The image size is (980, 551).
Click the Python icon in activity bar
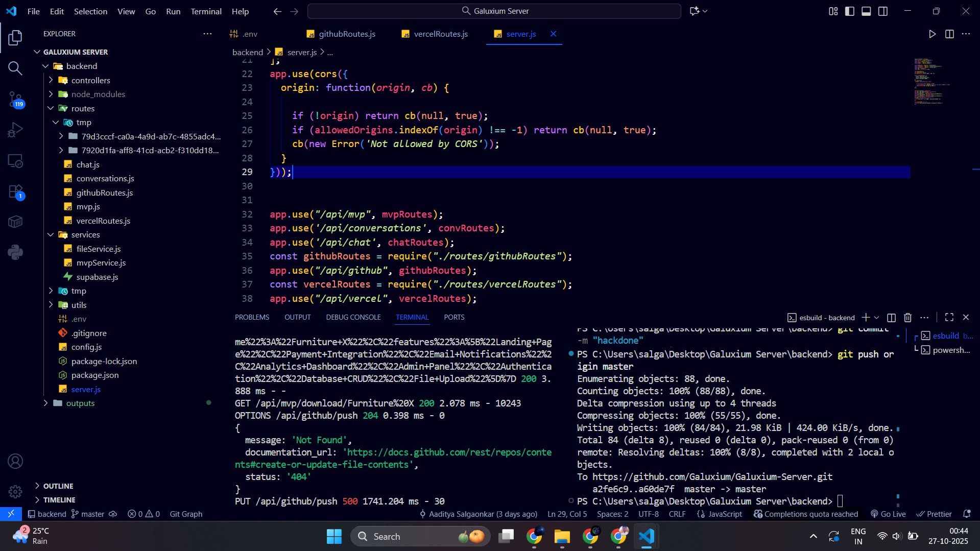(x=15, y=252)
